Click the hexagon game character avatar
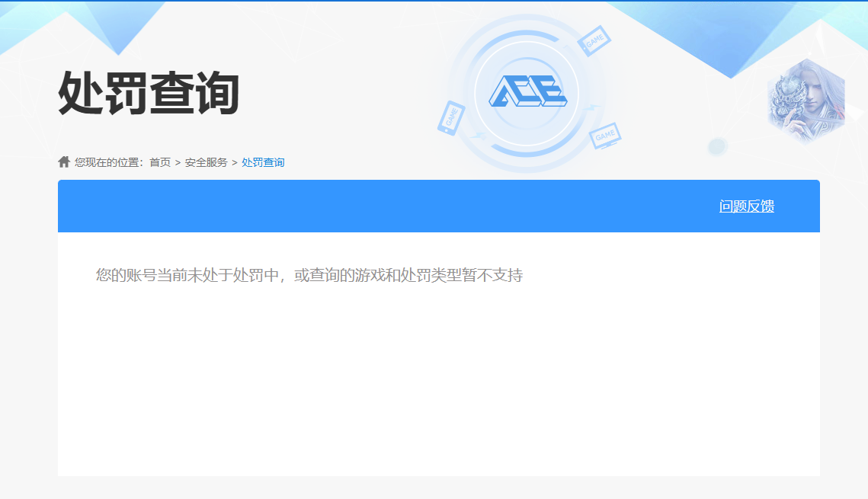 806,101
